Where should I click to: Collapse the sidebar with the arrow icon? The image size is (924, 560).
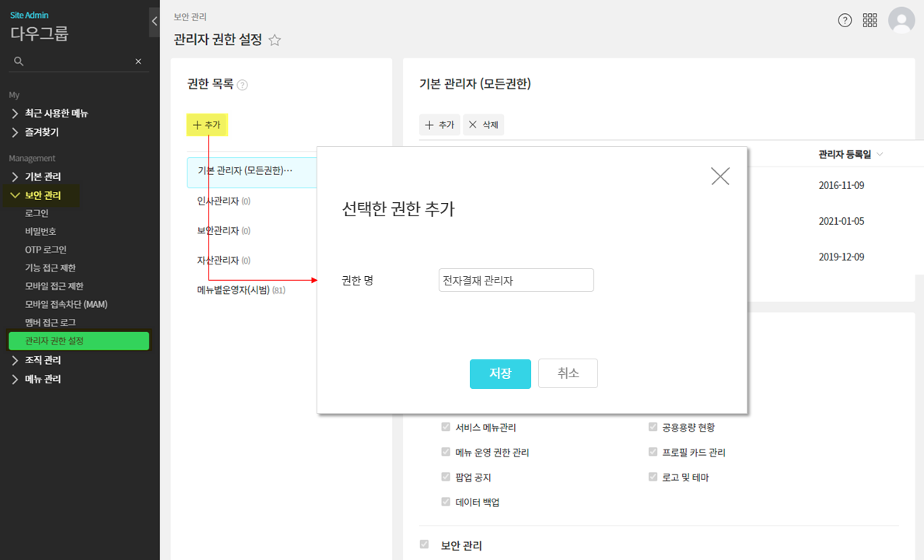tap(154, 22)
